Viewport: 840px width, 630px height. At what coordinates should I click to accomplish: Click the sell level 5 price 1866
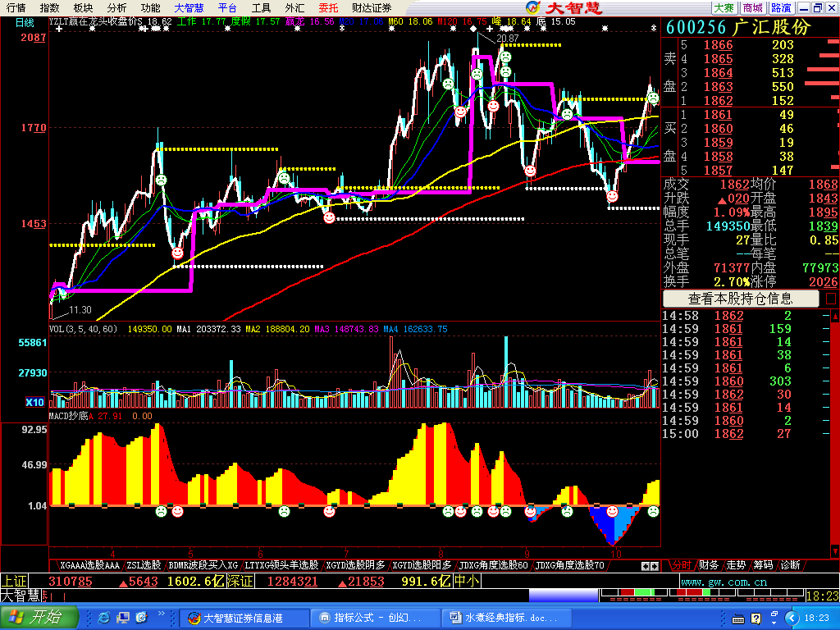718,45
